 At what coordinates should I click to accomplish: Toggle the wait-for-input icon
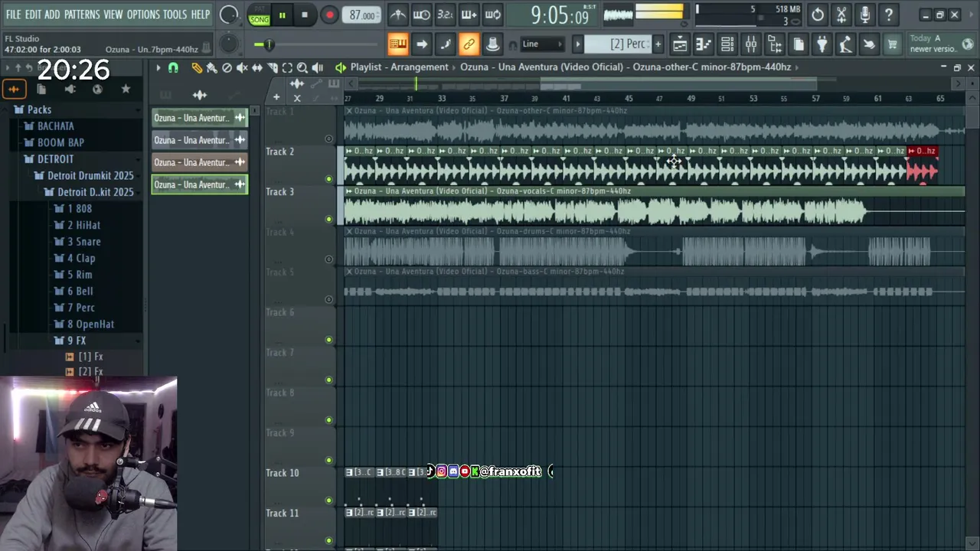(x=422, y=15)
